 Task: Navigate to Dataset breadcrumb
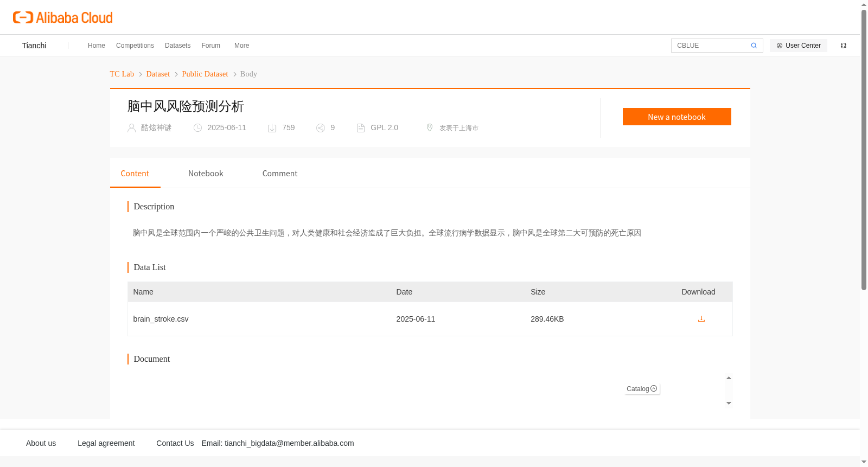coord(158,74)
